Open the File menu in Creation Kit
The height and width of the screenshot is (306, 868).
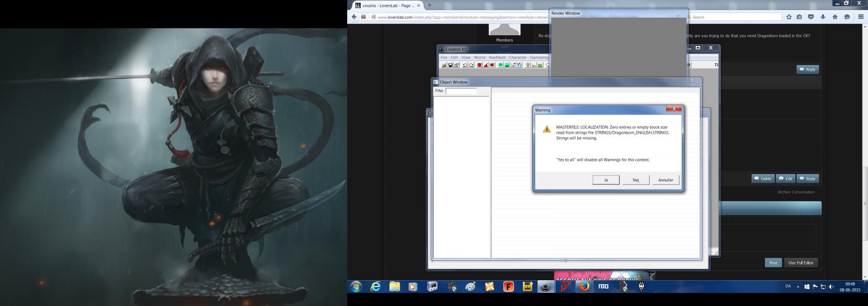tap(444, 57)
